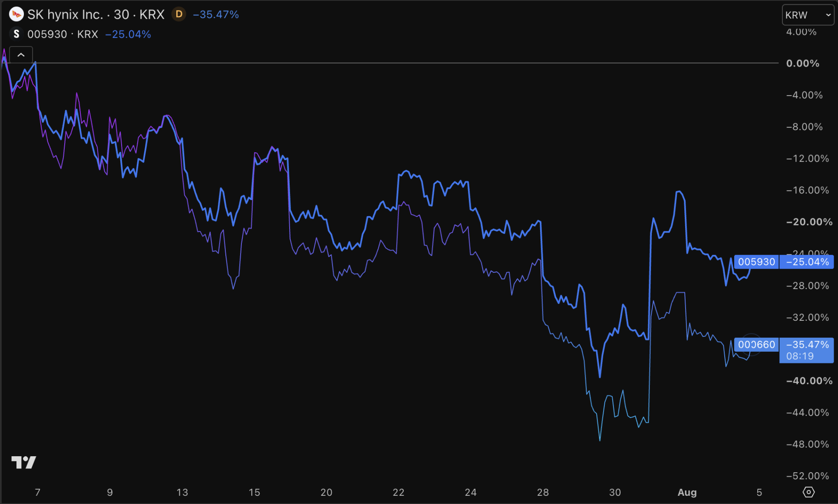Click the −12.00% price scale label
838x504 pixels.
click(x=808, y=158)
